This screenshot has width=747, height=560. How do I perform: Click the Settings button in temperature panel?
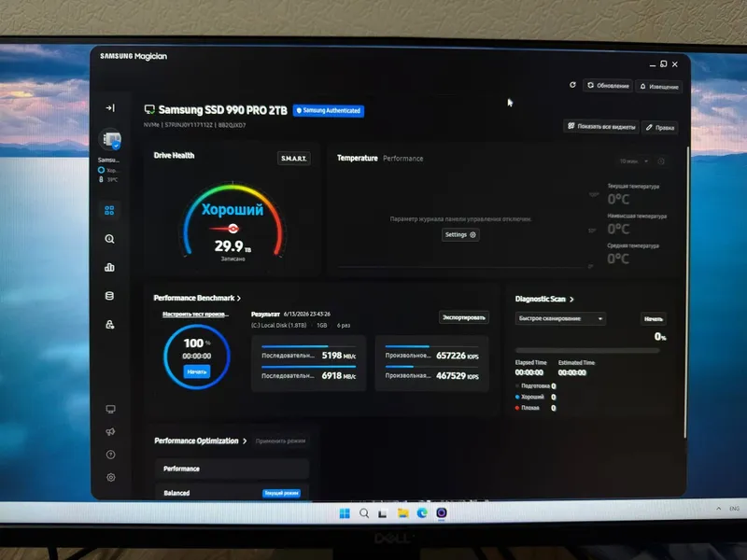coord(460,235)
